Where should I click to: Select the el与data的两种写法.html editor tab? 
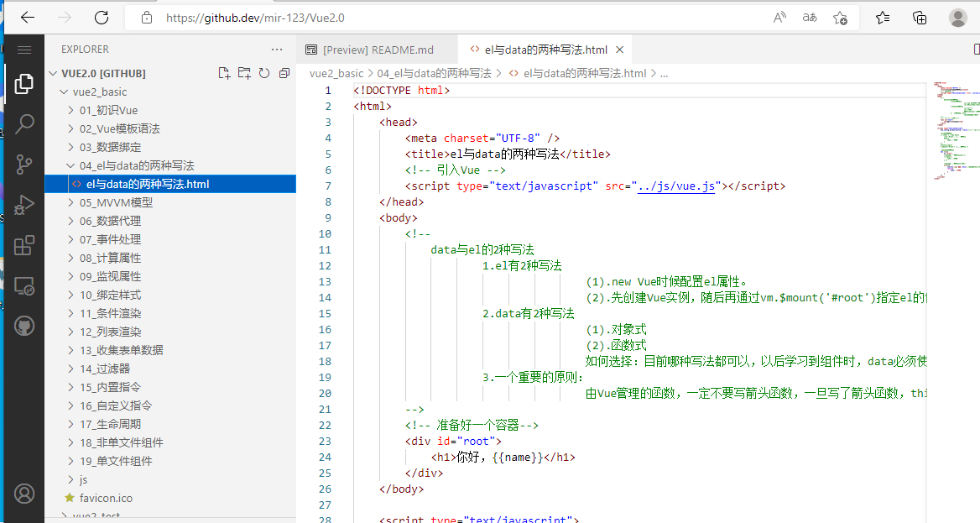pos(545,50)
